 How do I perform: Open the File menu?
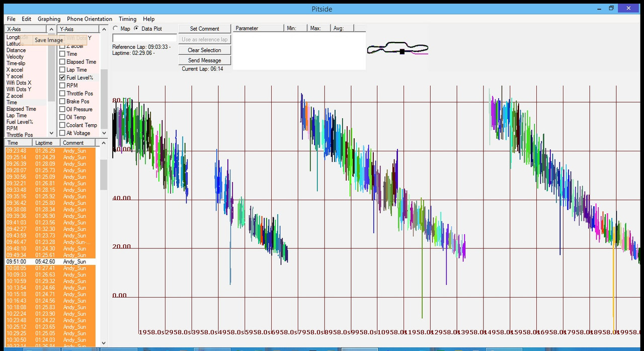click(x=11, y=19)
